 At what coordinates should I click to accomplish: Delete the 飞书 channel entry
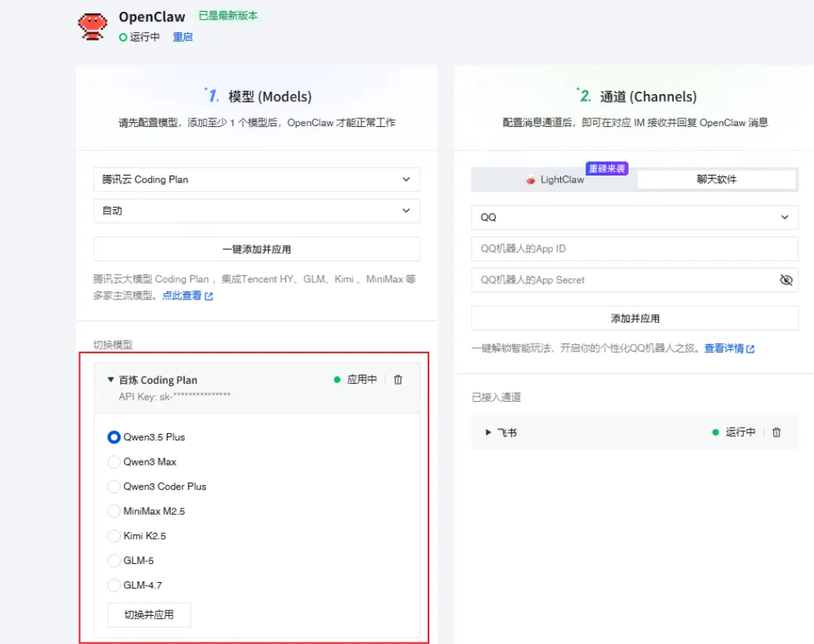776,432
